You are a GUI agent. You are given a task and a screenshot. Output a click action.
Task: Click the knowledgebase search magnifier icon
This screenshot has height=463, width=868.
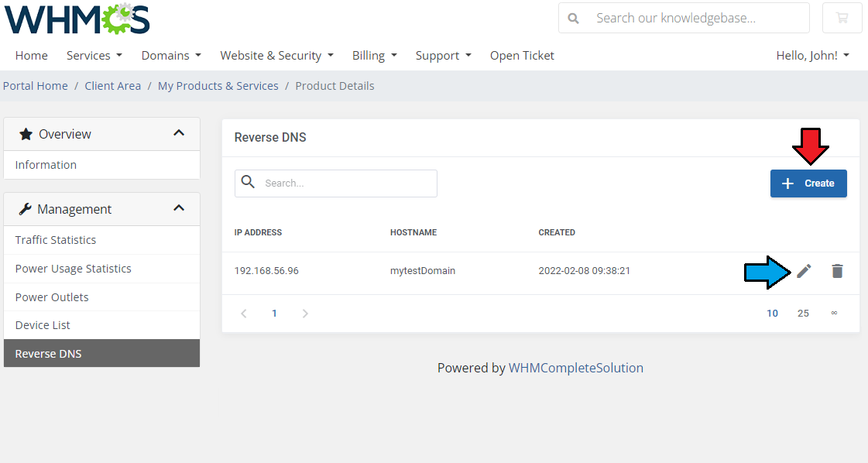click(x=574, y=19)
